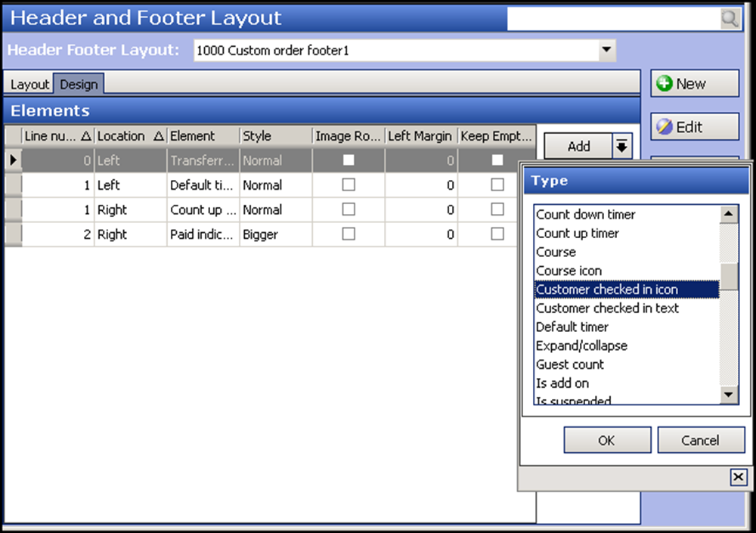Click Cancel in the Type dialog
Image resolution: width=756 pixels, height=533 pixels.
(x=701, y=440)
